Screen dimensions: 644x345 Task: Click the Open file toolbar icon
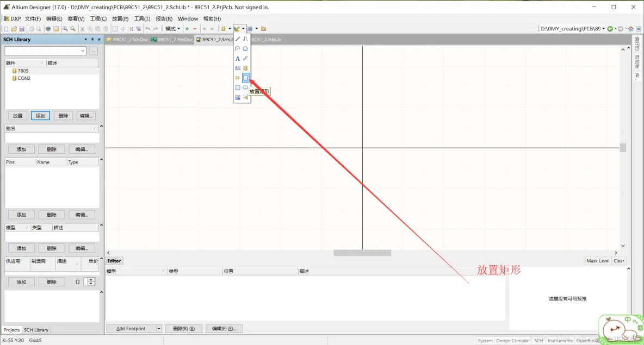pyautogui.click(x=14, y=29)
